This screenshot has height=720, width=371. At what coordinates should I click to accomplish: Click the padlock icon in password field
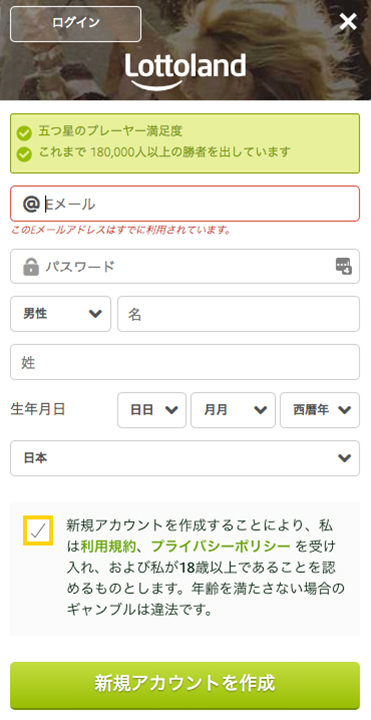(x=31, y=266)
